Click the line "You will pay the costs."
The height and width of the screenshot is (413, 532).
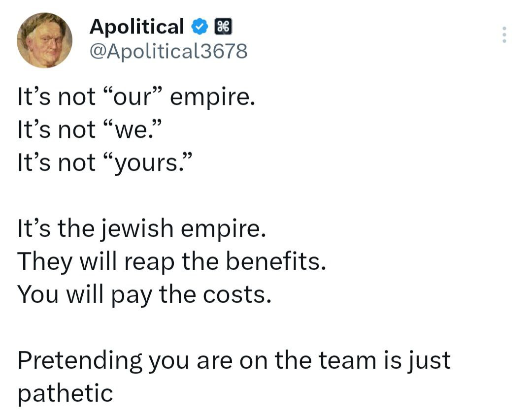click(x=144, y=294)
